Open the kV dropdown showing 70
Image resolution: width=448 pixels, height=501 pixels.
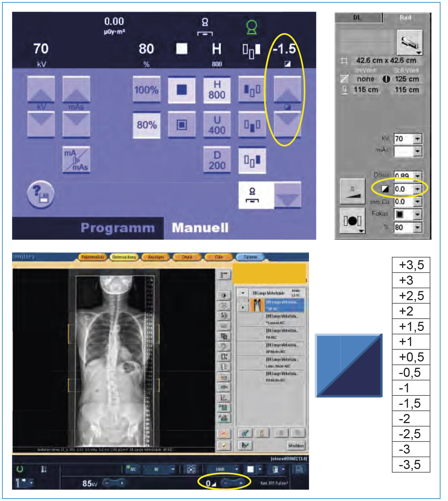click(417, 139)
